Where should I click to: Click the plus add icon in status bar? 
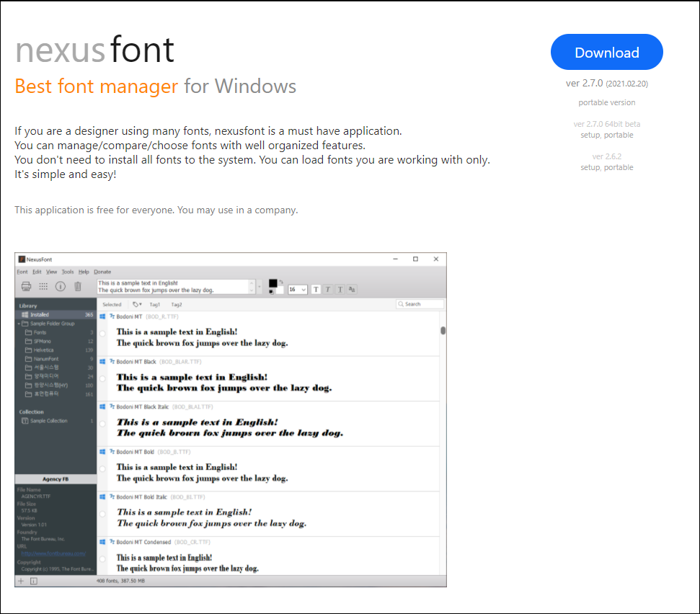(20, 581)
